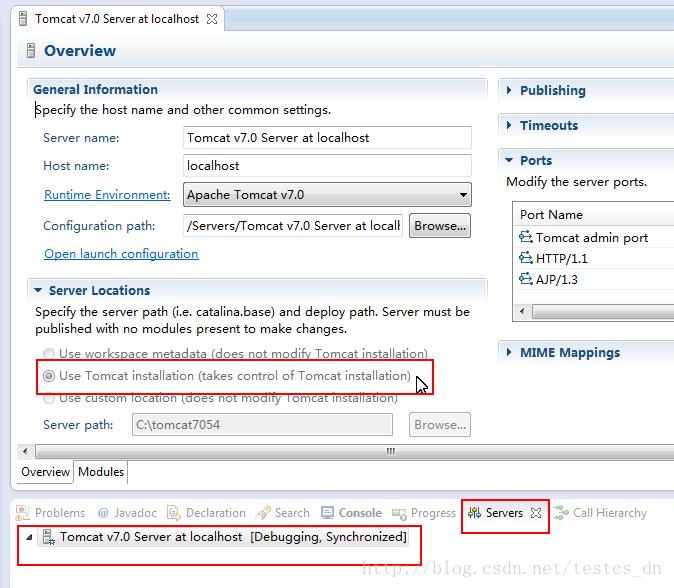Click the Tomcat admin port icon
The width and height of the screenshot is (674, 588).
coord(526,237)
